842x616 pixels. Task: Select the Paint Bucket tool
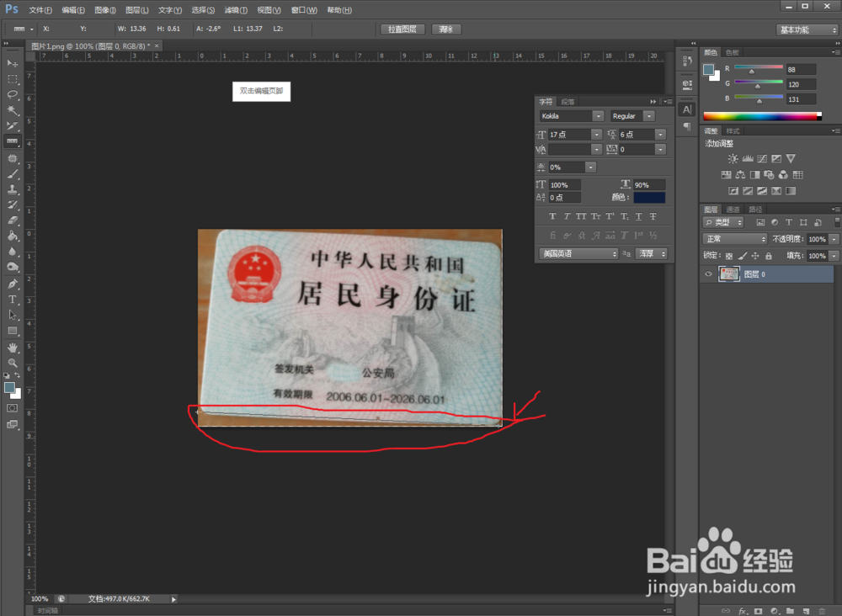point(13,236)
